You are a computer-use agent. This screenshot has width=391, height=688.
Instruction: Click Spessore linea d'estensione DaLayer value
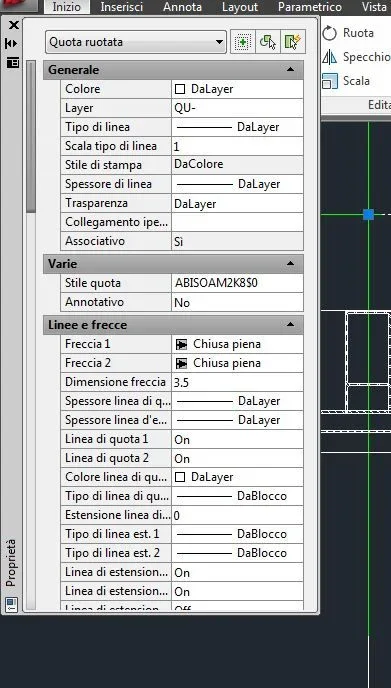tap(237, 420)
